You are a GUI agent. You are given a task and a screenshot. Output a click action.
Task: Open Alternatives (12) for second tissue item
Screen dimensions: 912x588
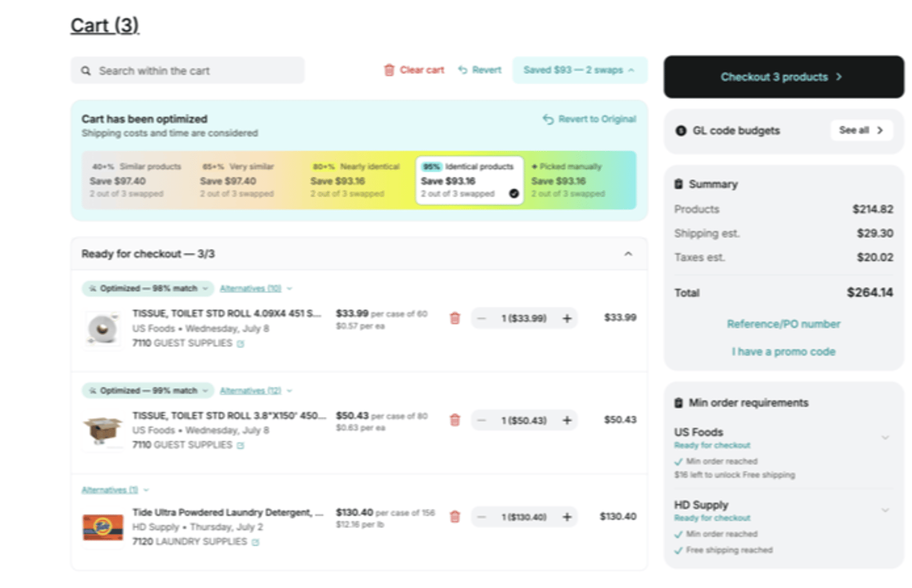256,391
